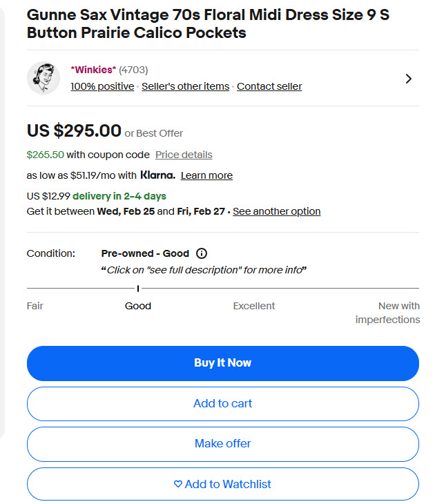
Task: Click Learn more about Klarna
Action: tap(206, 175)
